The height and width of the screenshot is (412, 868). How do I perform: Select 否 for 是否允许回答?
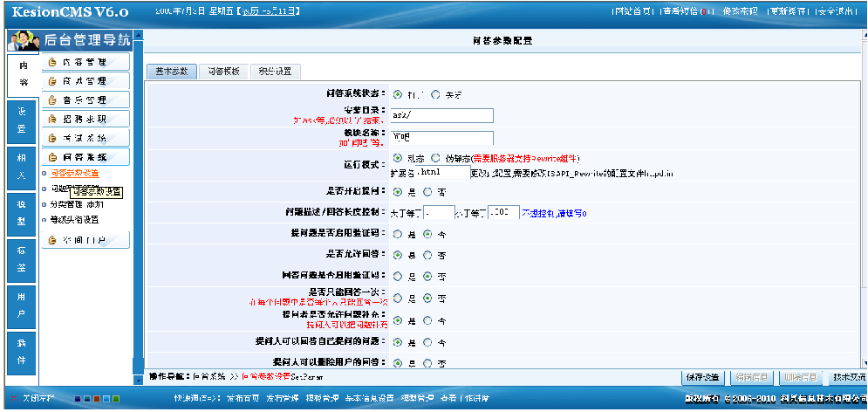pos(427,255)
